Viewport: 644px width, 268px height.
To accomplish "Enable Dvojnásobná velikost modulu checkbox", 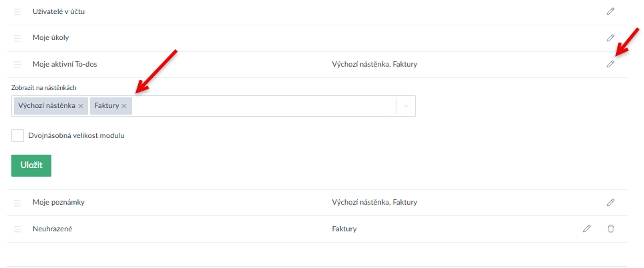I will [x=18, y=135].
